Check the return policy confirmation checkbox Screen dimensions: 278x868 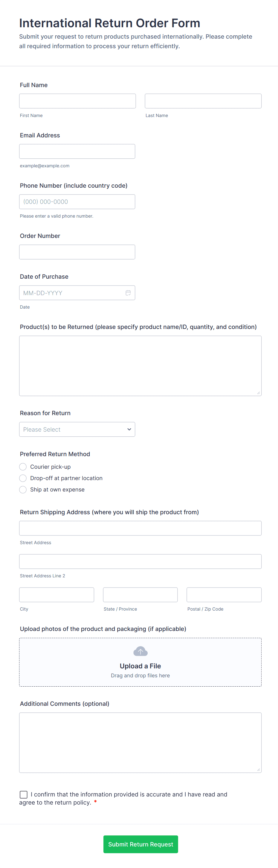point(24,795)
